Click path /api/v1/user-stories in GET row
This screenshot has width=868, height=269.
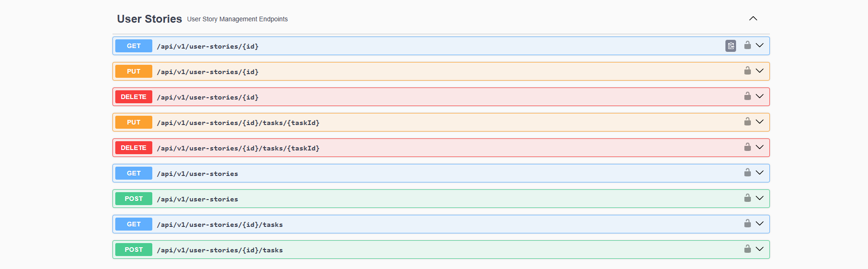[x=198, y=174]
